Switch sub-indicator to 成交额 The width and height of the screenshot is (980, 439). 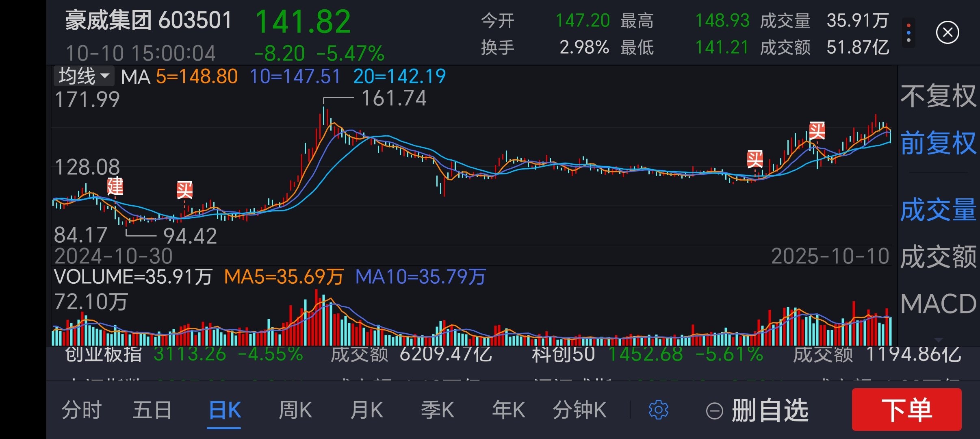[x=938, y=257]
